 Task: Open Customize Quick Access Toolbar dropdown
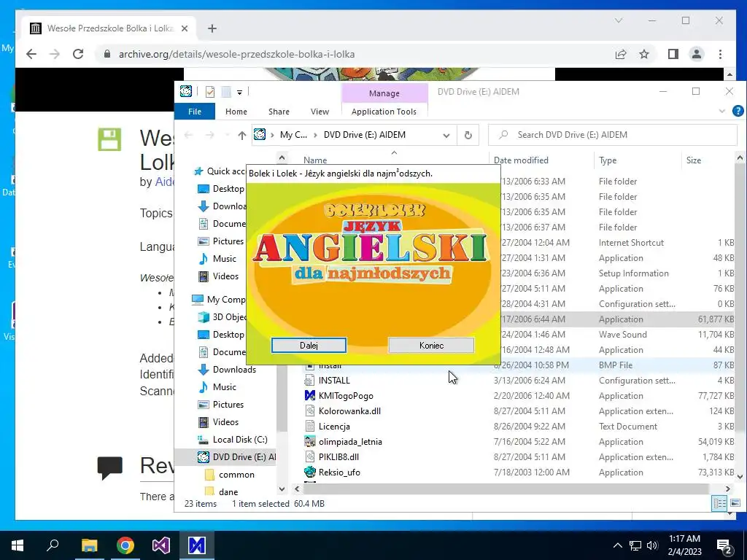(239, 92)
